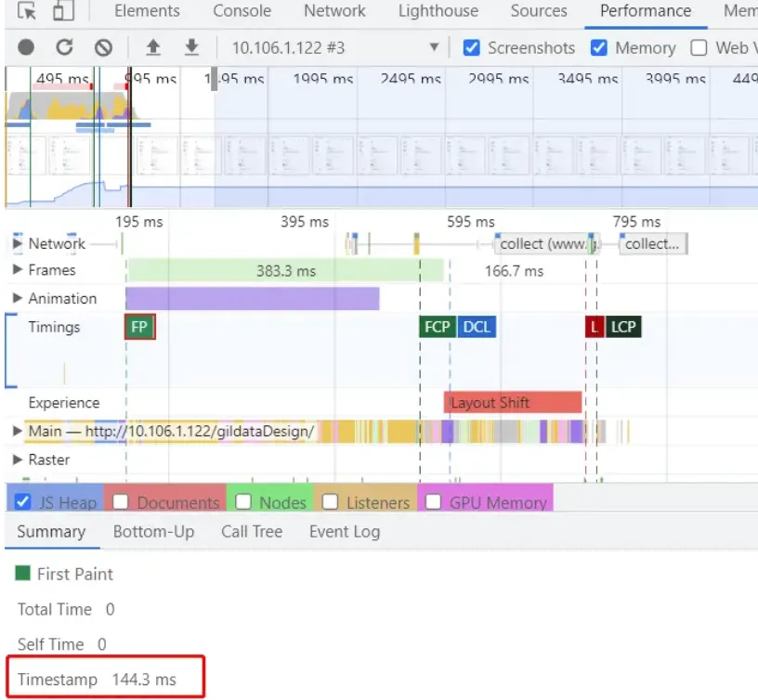Open the Call Tree tab
The width and height of the screenshot is (758, 700).
pyautogui.click(x=251, y=532)
